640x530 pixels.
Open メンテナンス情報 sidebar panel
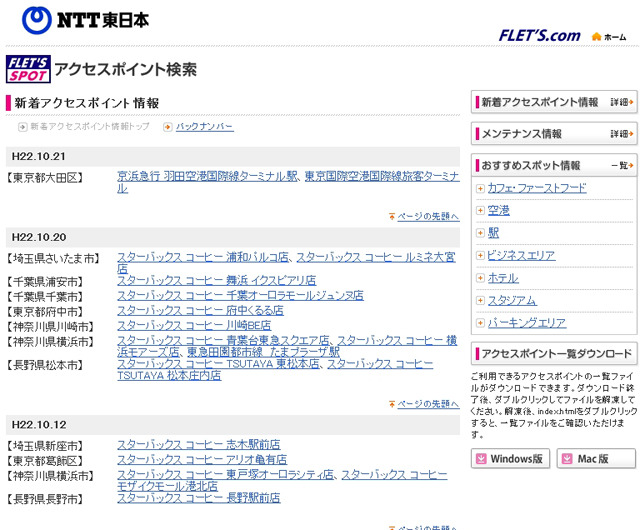pos(554,134)
